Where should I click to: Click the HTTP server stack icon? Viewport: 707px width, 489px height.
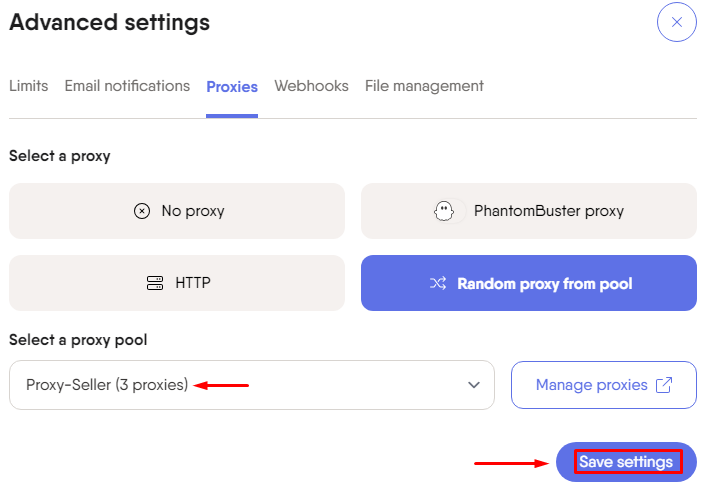click(x=155, y=283)
